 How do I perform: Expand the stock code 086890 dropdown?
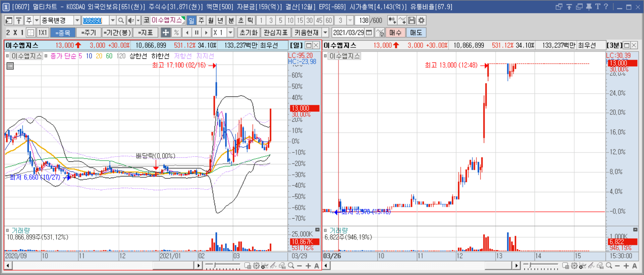pos(113,20)
